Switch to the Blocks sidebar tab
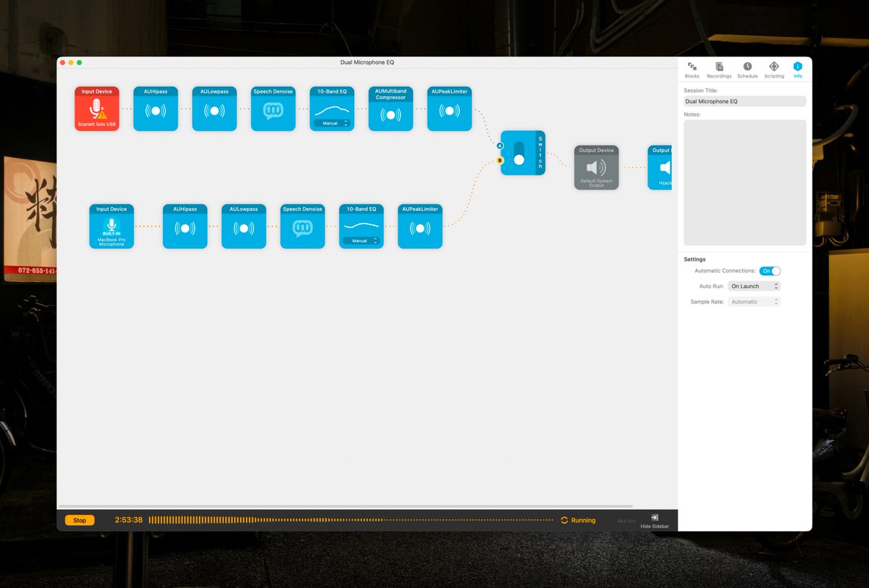The width and height of the screenshot is (869, 588). pos(692,70)
